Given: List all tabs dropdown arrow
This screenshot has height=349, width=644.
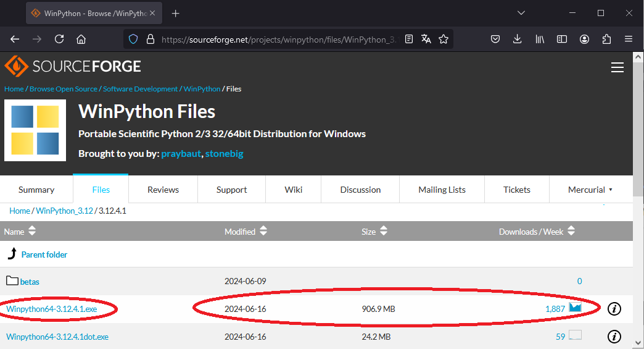Looking at the screenshot, I should point(521,13).
